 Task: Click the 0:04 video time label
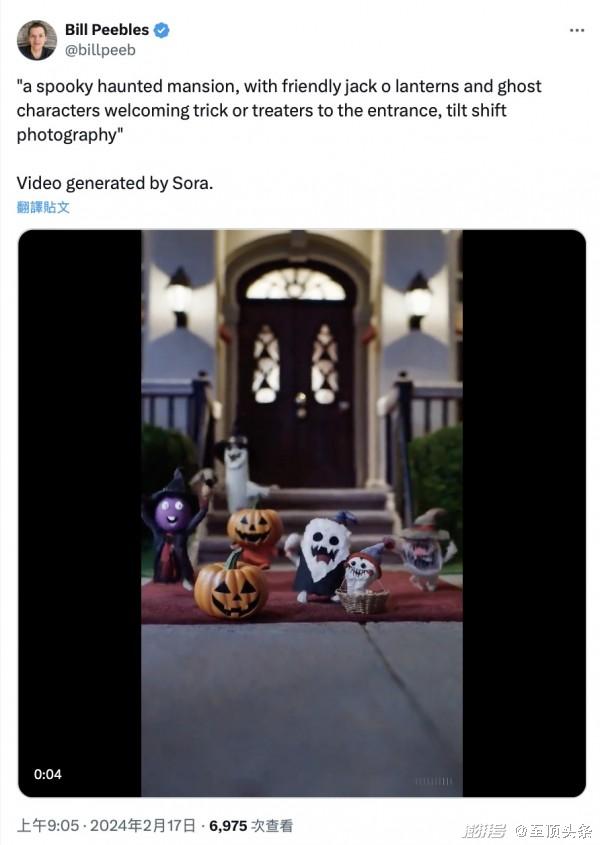(x=47, y=774)
